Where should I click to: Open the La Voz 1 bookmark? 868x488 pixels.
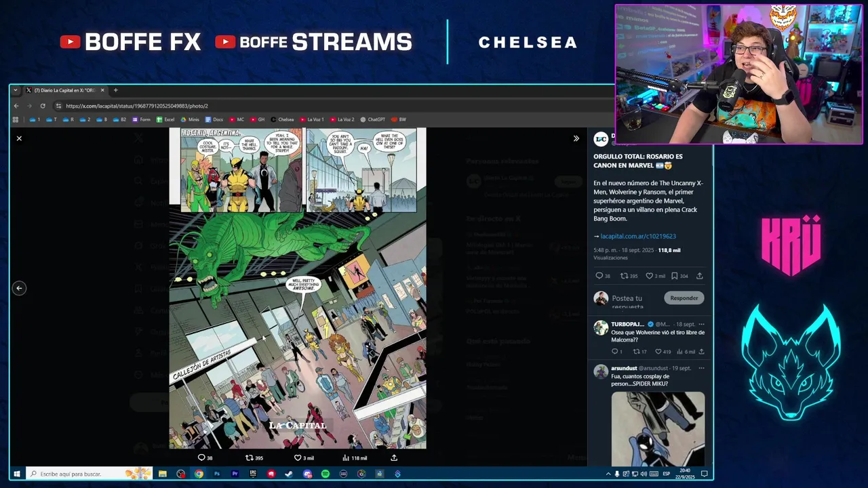(312, 119)
